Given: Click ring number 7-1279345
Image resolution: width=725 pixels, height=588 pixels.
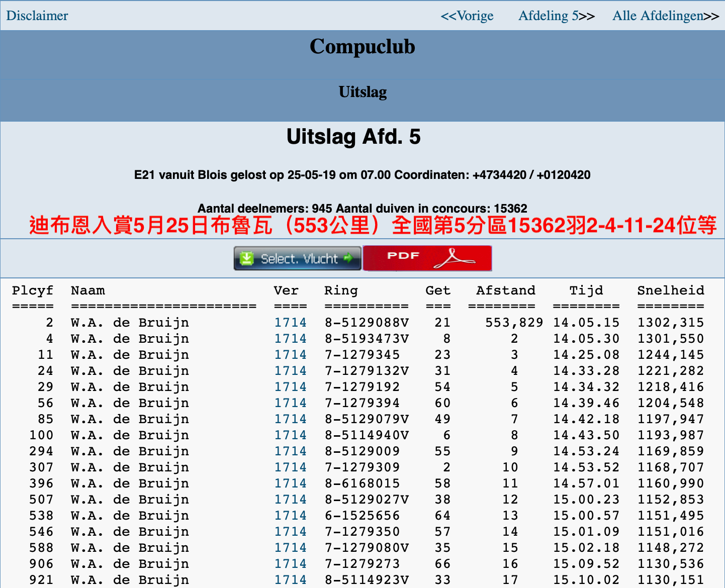Looking at the screenshot, I should click(362, 355).
